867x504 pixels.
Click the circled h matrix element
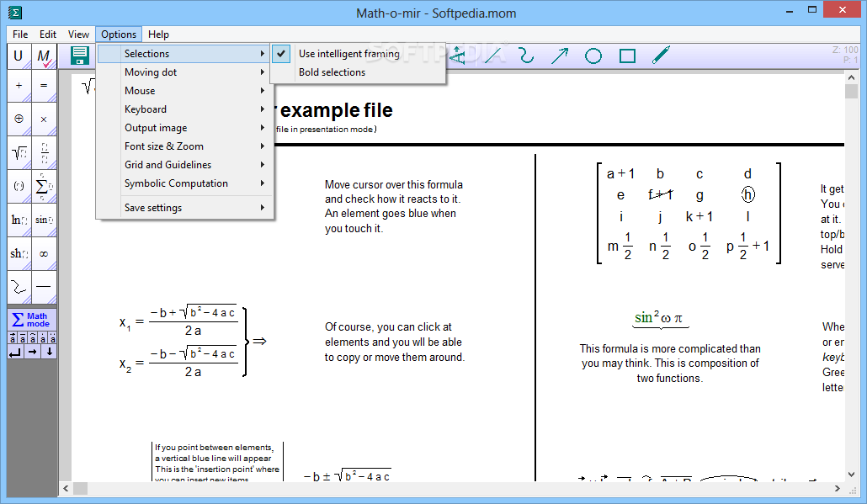(x=747, y=194)
